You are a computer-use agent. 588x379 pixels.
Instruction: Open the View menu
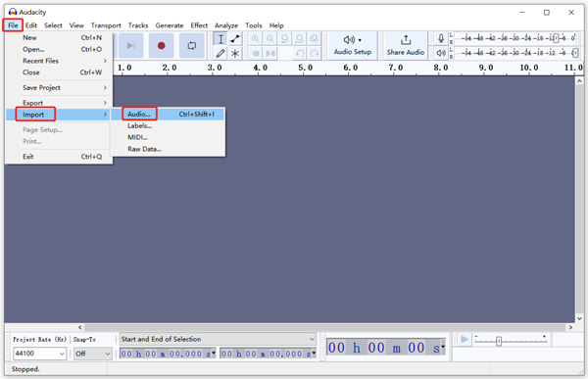point(76,25)
